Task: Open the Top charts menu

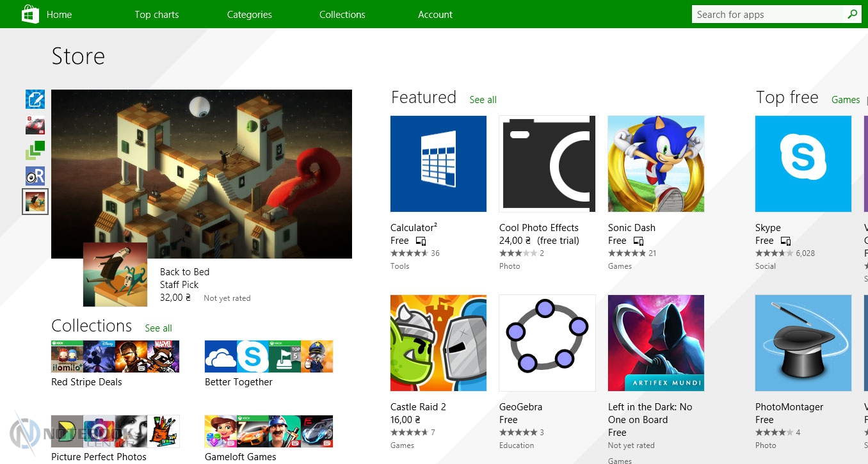Action: [157, 14]
